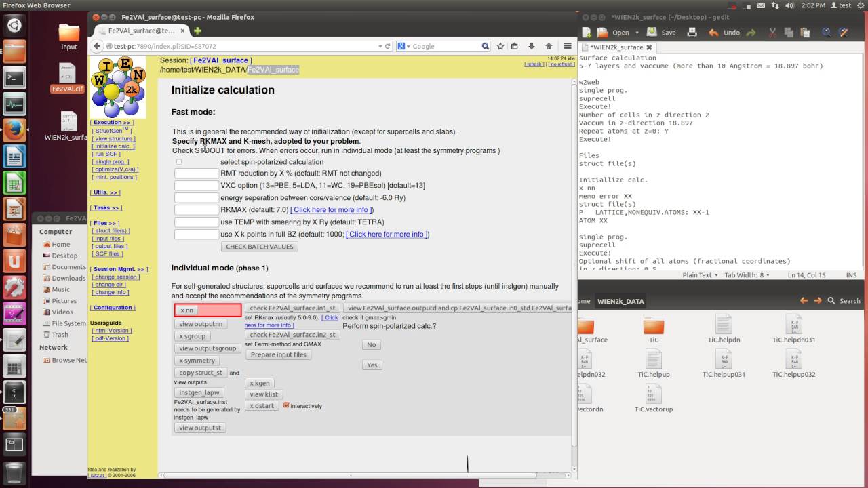Image resolution: width=868 pixels, height=488 pixels.
Task: Click the CHECK BATCH VALUES button
Action: (x=260, y=247)
